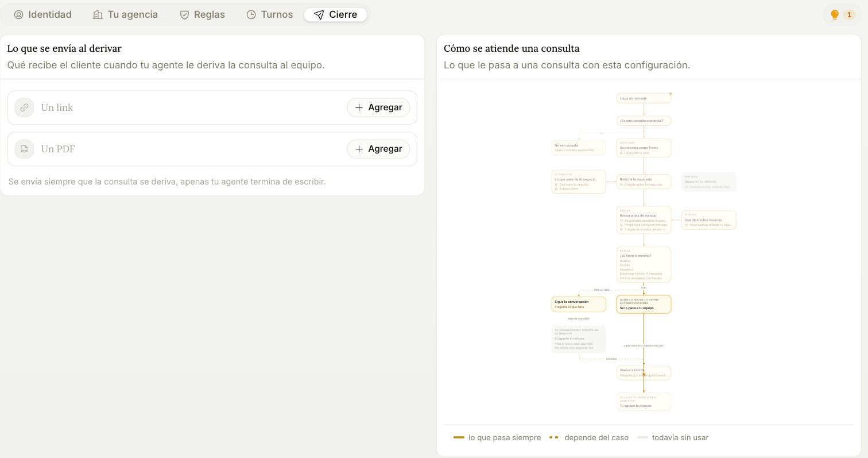This screenshot has height=458, width=868.
Task: Select the 'Llega un mensaje' flow node
Action: [644, 98]
